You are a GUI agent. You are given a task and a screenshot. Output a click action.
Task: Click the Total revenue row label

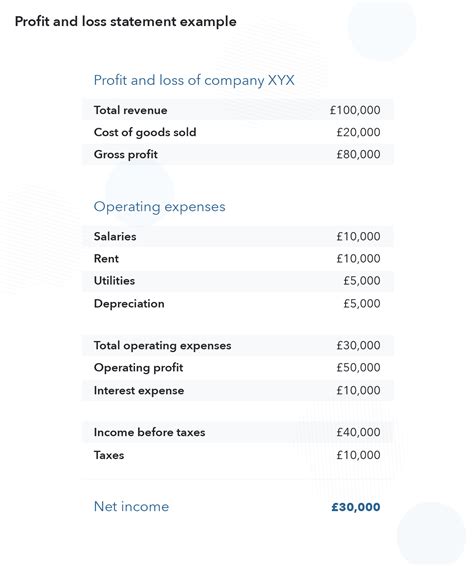pos(130,110)
